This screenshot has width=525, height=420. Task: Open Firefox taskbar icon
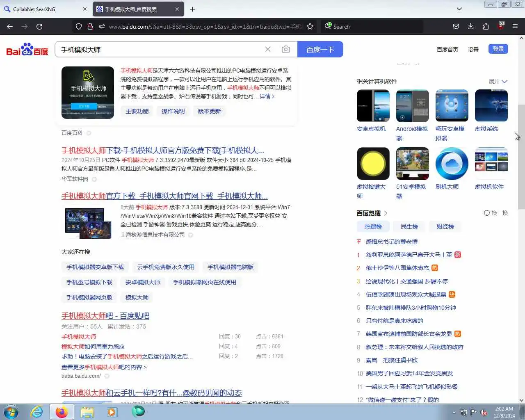click(x=62, y=412)
